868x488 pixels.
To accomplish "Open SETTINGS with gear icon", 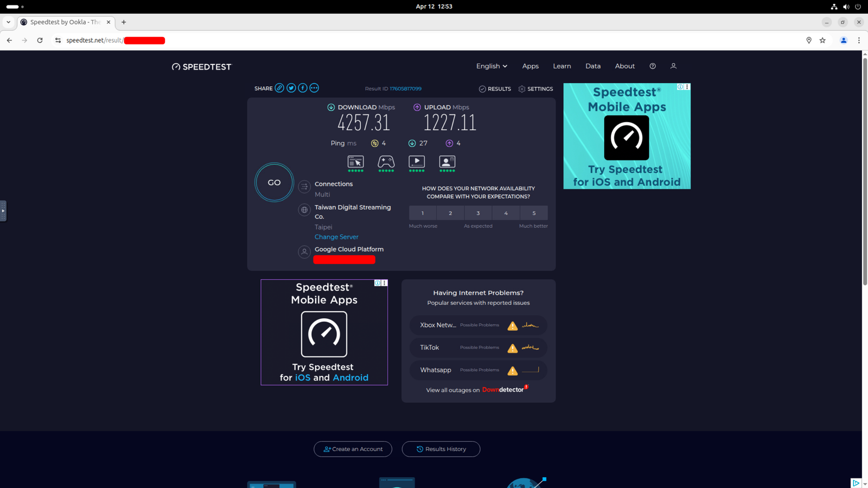I will click(535, 89).
